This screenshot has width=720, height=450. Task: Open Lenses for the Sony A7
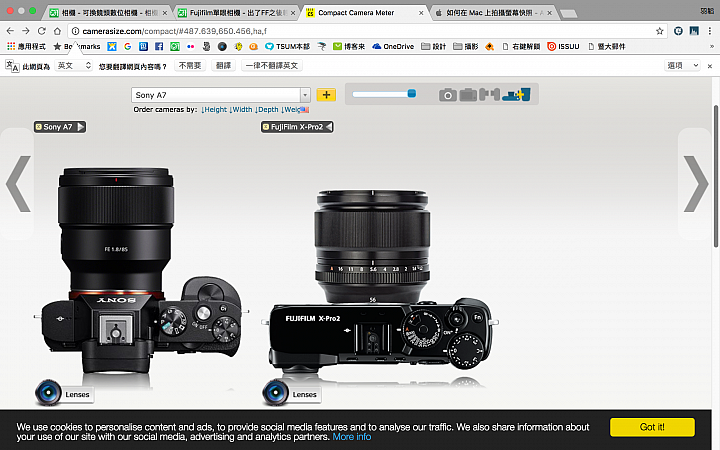click(64, 394)
